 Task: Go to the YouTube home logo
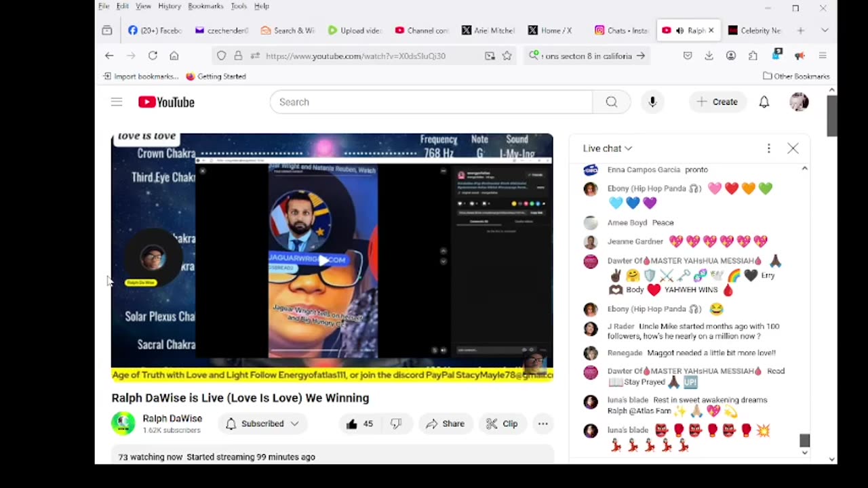(166, 102)
